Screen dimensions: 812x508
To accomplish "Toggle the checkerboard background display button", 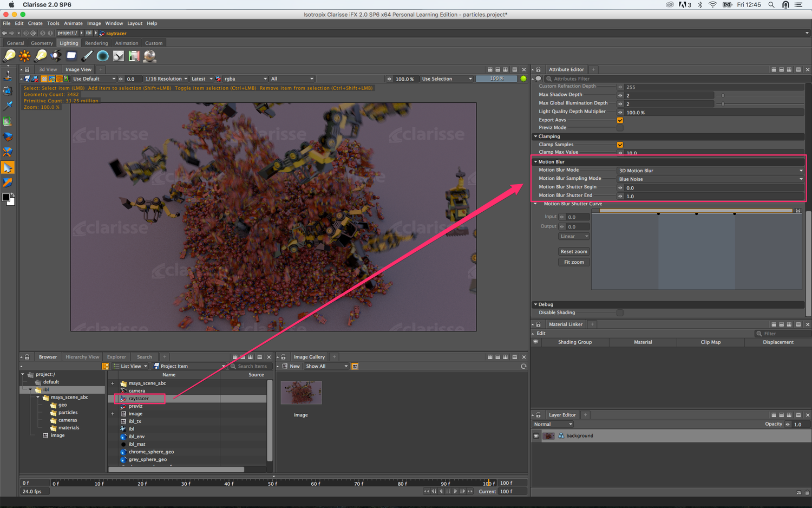I will pos(44,79).
